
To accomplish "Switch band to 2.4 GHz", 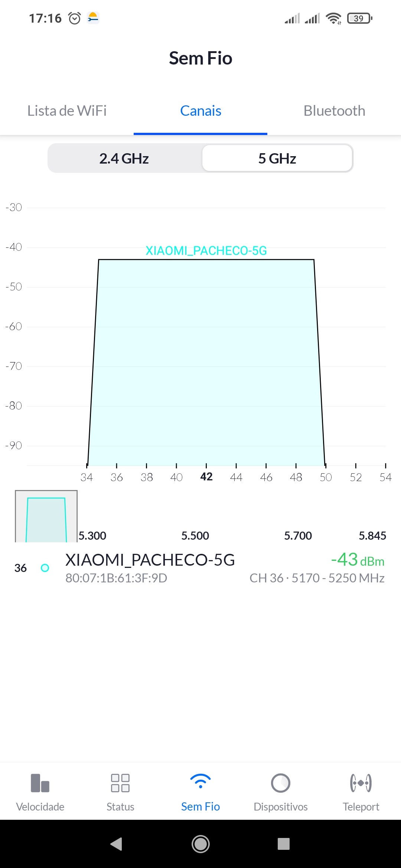I will (x=124, y=158).
